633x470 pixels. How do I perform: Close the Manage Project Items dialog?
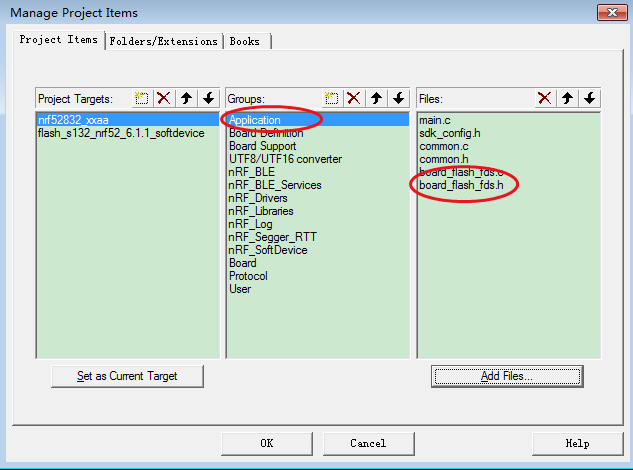pos(612,13)
